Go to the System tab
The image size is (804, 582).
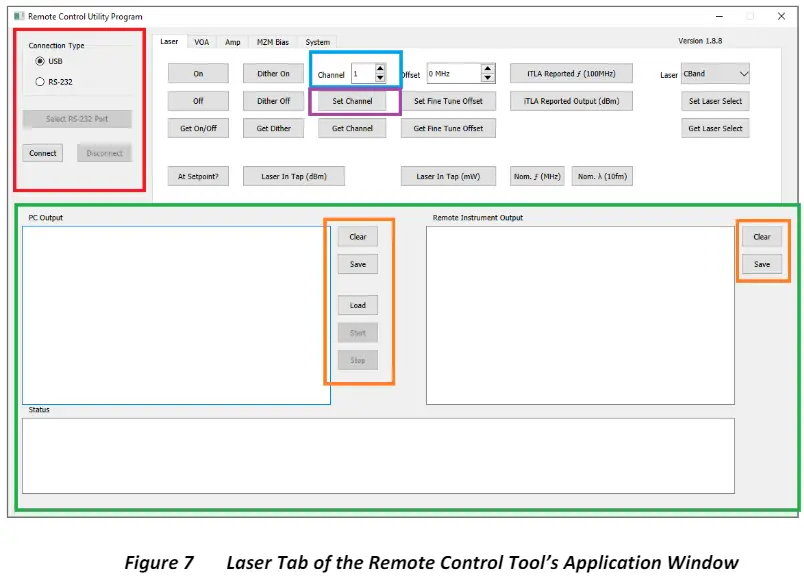[317, 42]
